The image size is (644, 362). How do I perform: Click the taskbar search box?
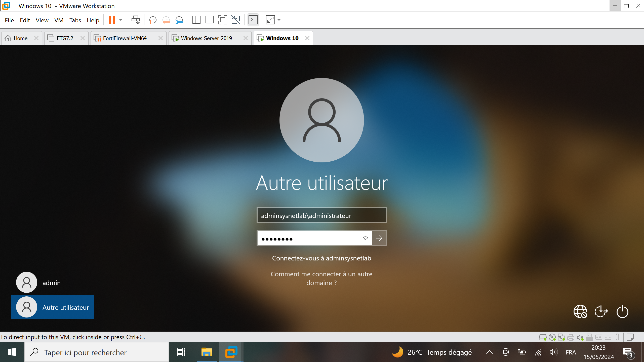tap(97, 352)
